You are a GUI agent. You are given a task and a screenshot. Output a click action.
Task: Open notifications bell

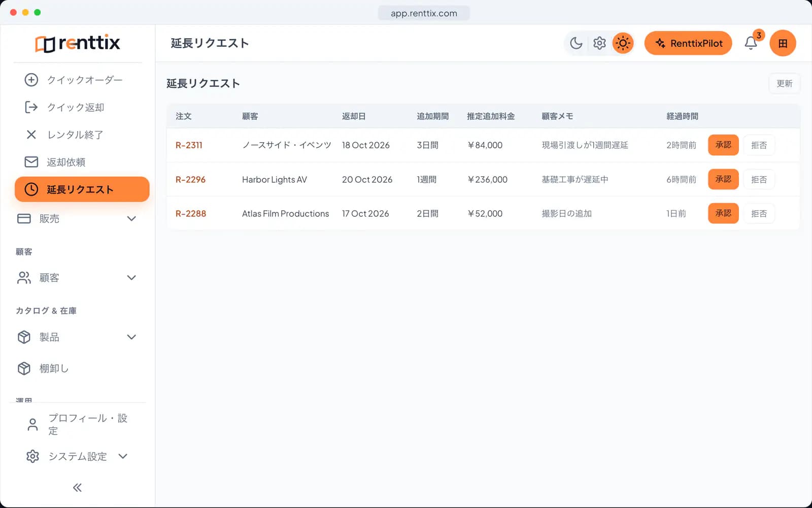(x=751, y=43)
